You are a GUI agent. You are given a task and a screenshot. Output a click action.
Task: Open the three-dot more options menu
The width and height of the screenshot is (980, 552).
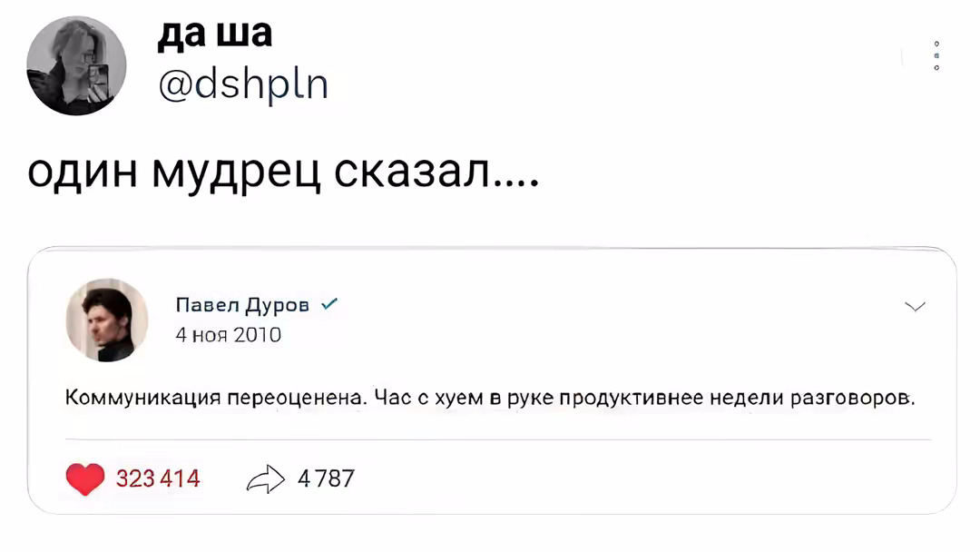coord(936,56)
